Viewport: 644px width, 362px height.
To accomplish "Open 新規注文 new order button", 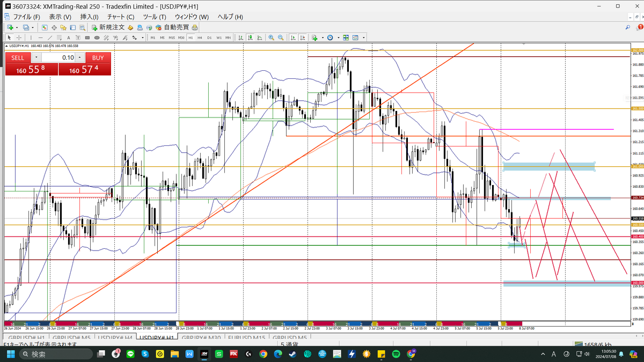I will click(108, 27).
